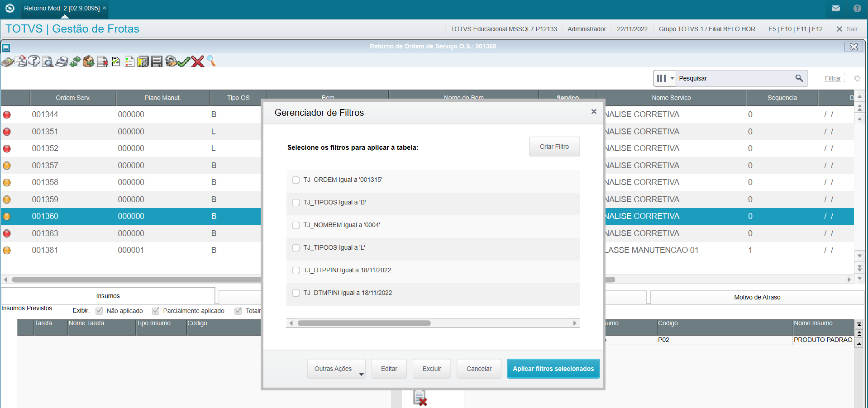Click the Filtrar link
Screen dimensions: 868x408
coord(833,78)
